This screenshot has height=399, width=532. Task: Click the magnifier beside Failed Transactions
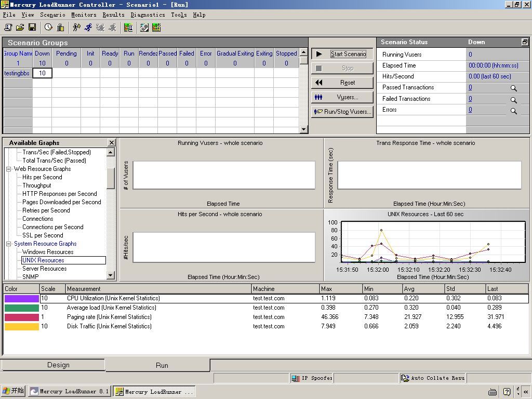pos(514,100)
